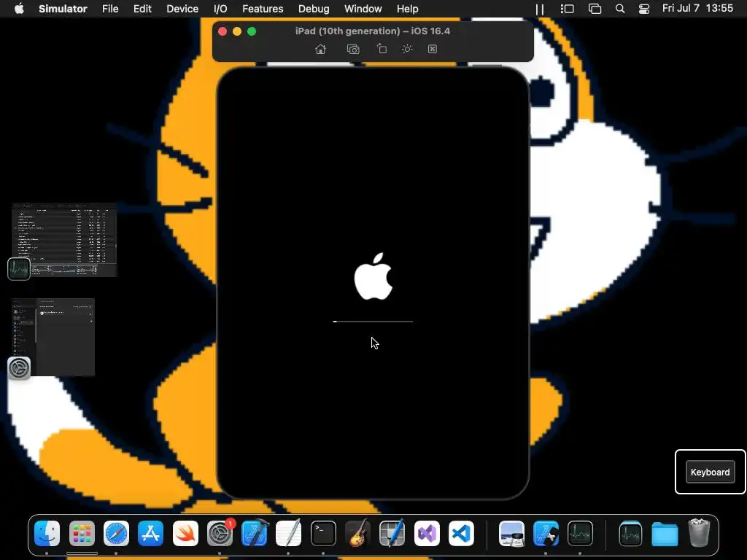
Task: Click the command-key icon in Simulator toolbar
Action: (432, 49)
